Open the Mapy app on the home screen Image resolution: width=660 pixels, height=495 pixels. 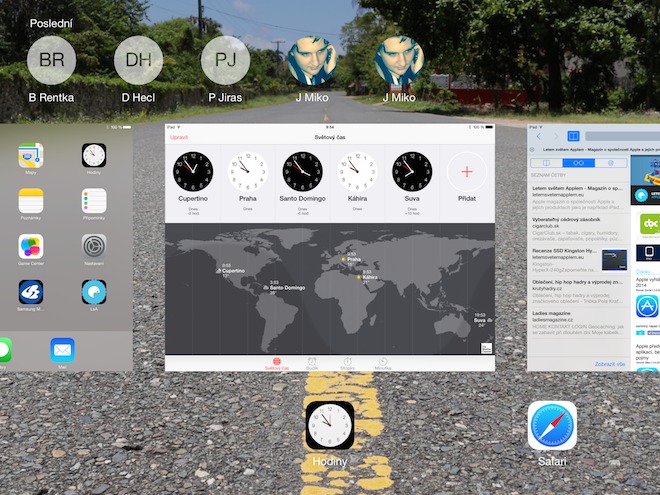click(31, 155)
